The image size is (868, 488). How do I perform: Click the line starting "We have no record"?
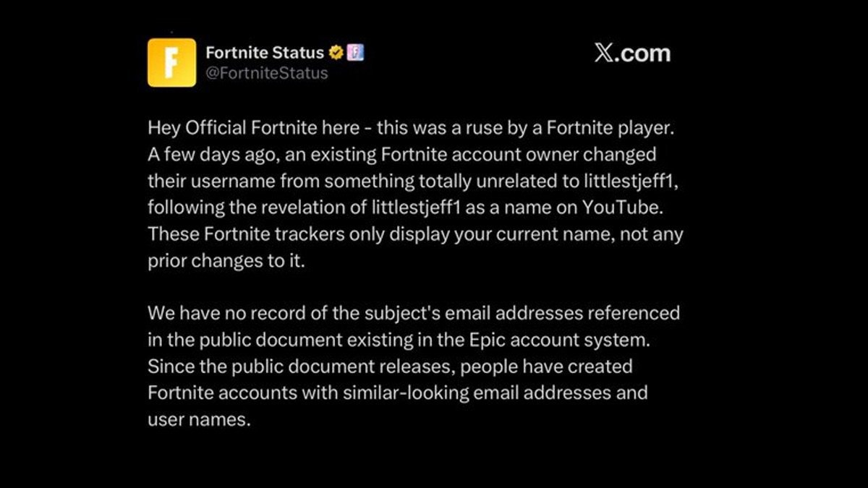tap(414, 314)
